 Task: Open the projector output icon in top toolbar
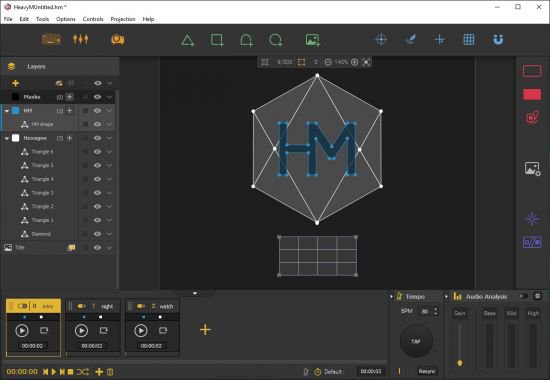point(51,40)
